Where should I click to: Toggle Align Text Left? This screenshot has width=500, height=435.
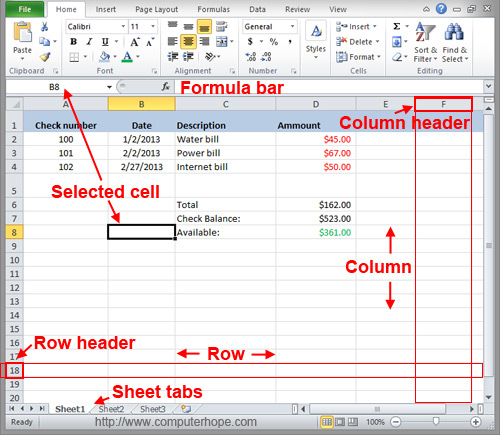(173, 42)
